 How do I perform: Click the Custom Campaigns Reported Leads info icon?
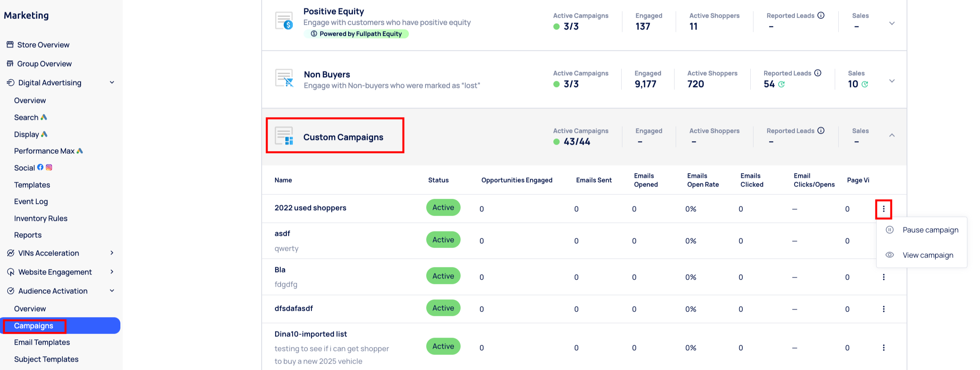[x=821, y=131]
